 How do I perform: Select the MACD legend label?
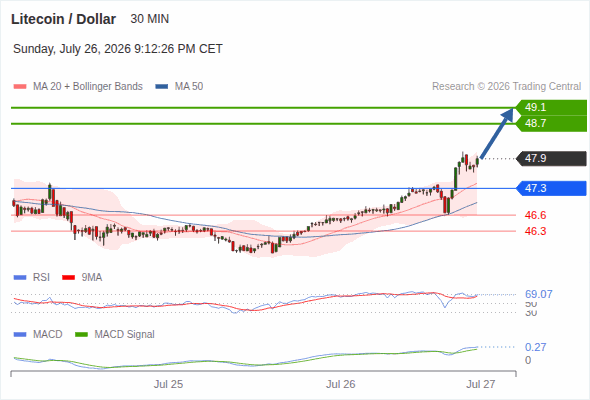[x=47, y=335]
